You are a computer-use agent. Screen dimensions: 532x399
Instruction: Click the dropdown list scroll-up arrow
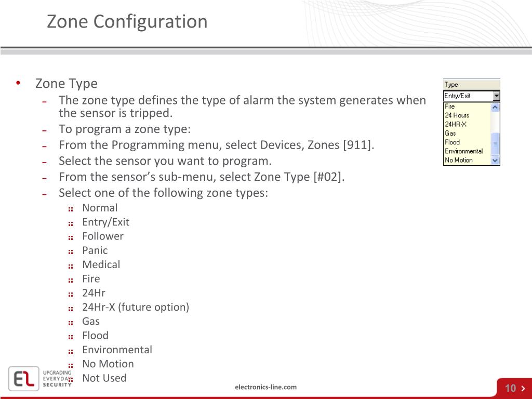point(495,107)
